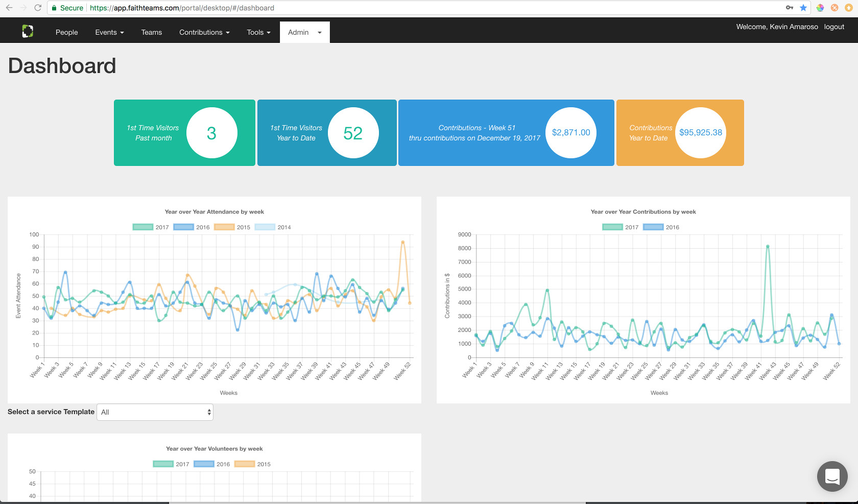Open the Admin menu
This screenshot has height=504, width=858.
[x=305, y=32]
